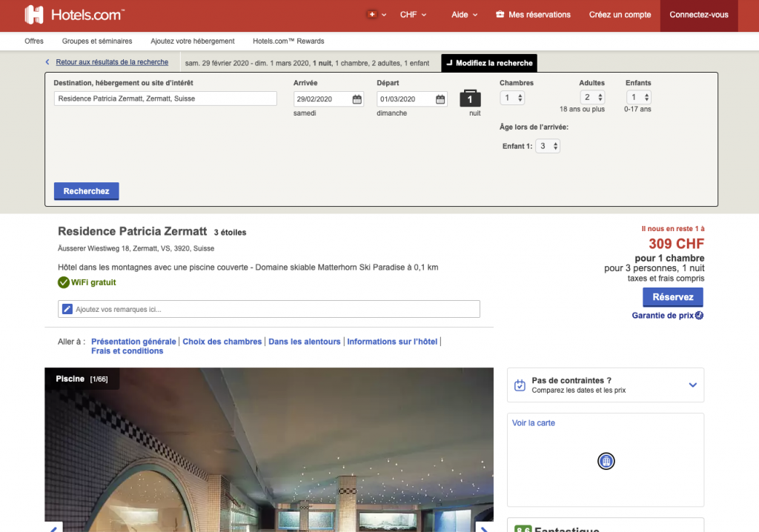The height and width of the screenshot is (532, 759).
Task: Open the Voir la carte link
Action: coord(534,423)
